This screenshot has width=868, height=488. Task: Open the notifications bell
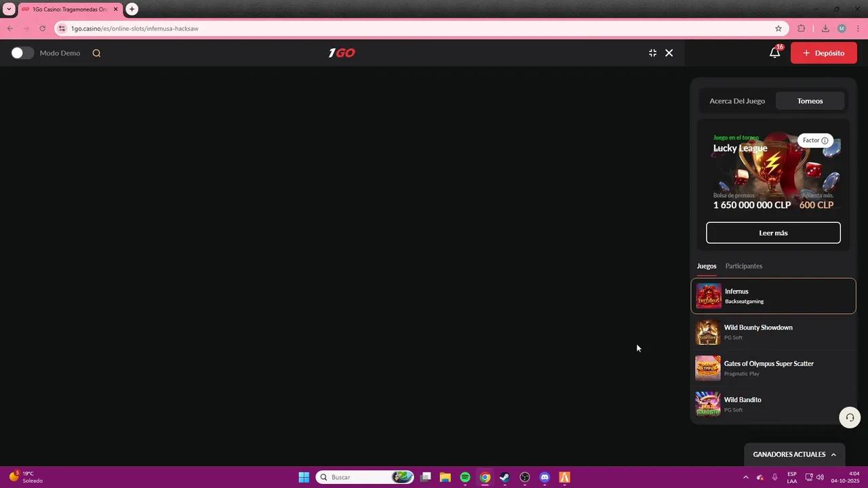pyautogui.click(x=774, y=53)
